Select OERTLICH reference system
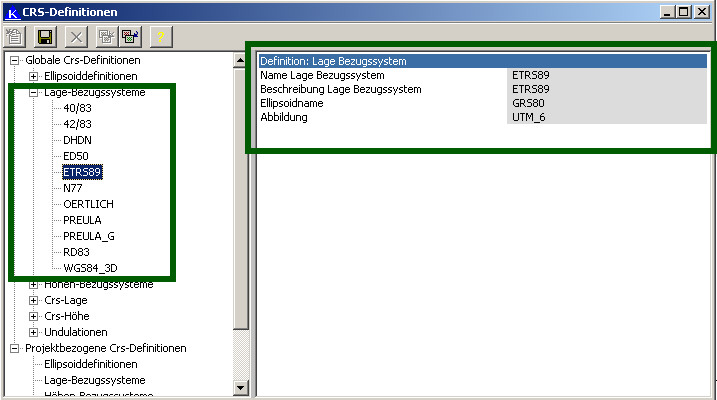Viewport: 717px width, 400px height. click(x=89, y=204)
